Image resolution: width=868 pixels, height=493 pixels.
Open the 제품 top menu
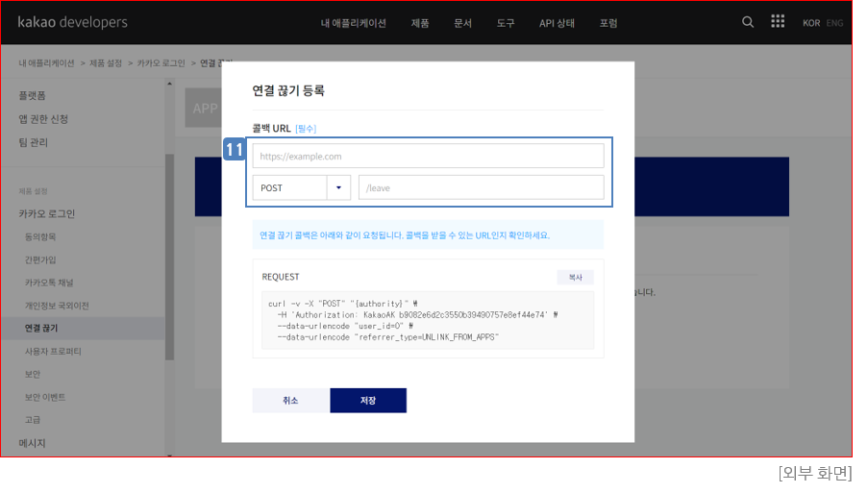[420, 23]
